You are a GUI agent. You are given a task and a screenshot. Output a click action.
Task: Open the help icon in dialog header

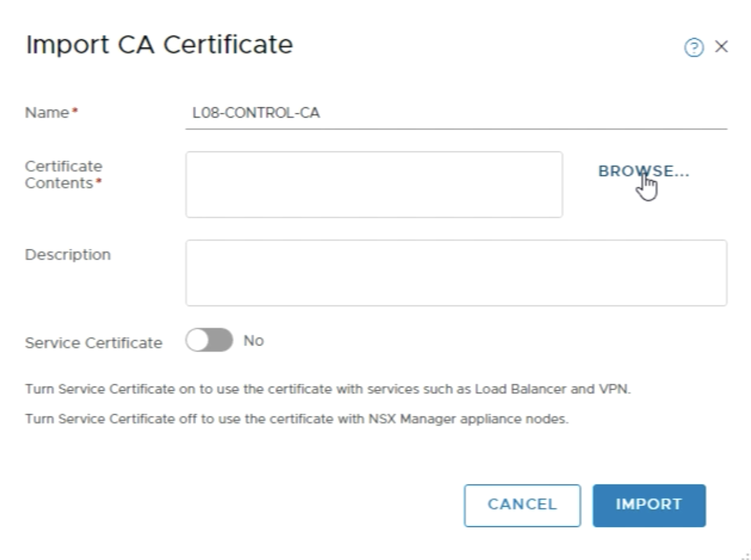[x=694, y=49]
